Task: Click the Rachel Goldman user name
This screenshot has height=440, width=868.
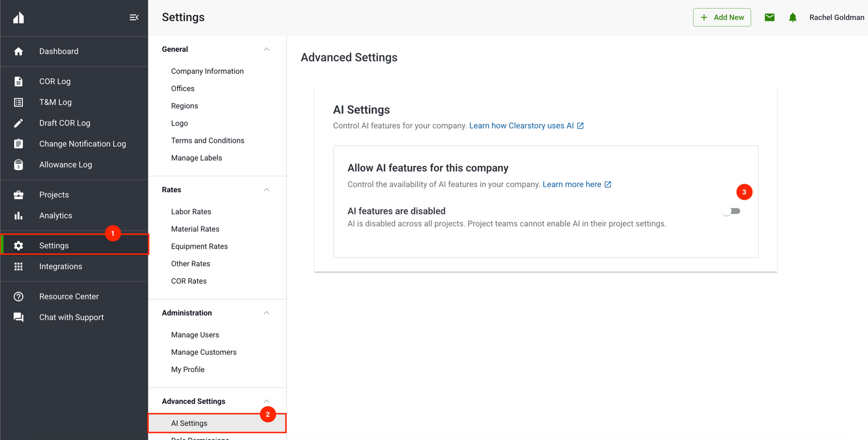Action: coord(836,18)
